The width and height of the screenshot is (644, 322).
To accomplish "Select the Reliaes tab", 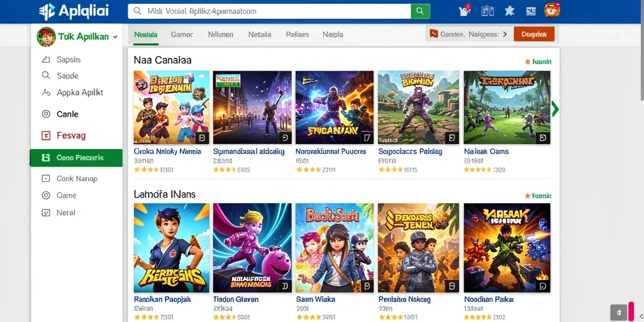I will 297,35.
